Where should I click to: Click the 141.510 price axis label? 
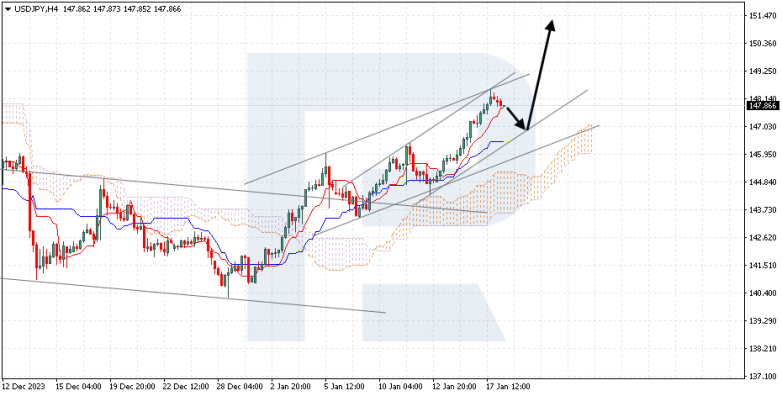pos(764,265)
